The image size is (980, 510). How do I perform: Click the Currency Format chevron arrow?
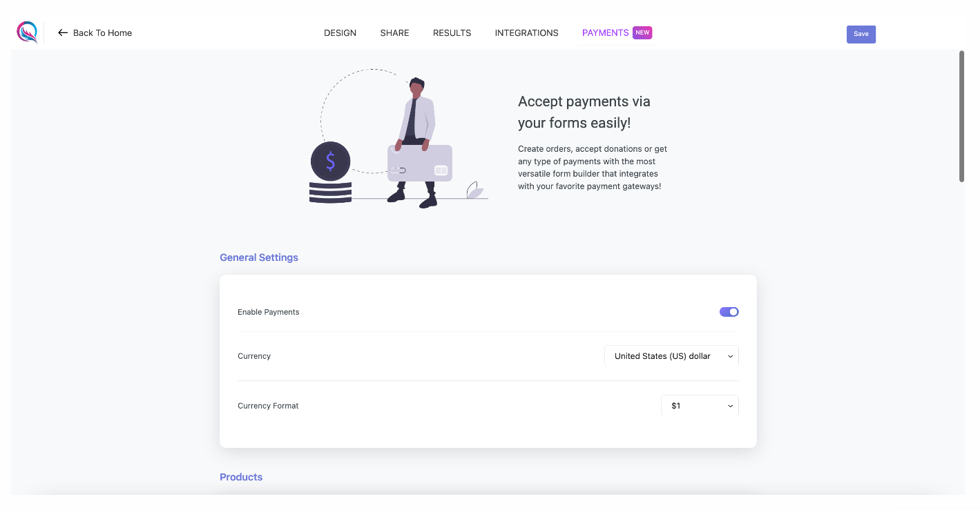[x=730, y=406]
